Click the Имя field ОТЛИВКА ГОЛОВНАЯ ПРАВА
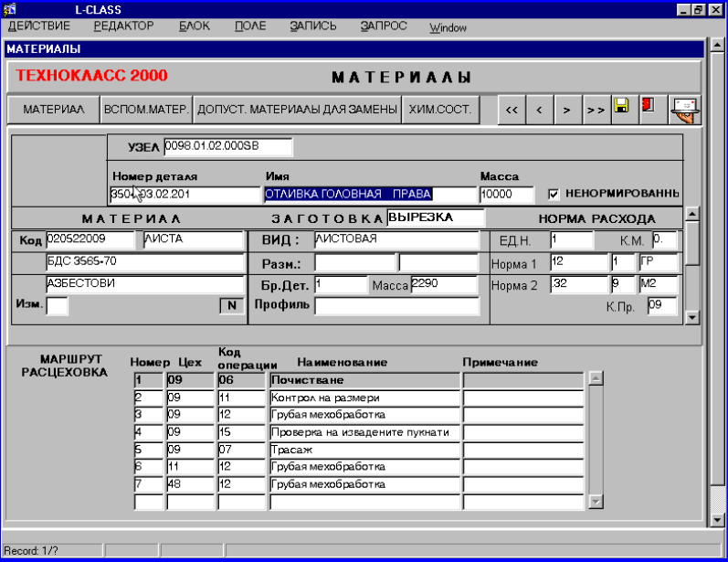The height and width of the screenshot is (562, 728). [x=370, y=195]
